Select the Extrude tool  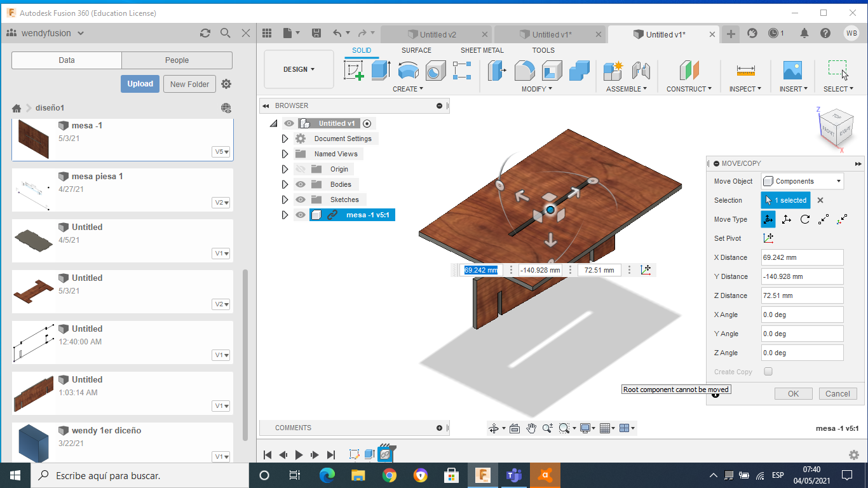pos(380,71)
